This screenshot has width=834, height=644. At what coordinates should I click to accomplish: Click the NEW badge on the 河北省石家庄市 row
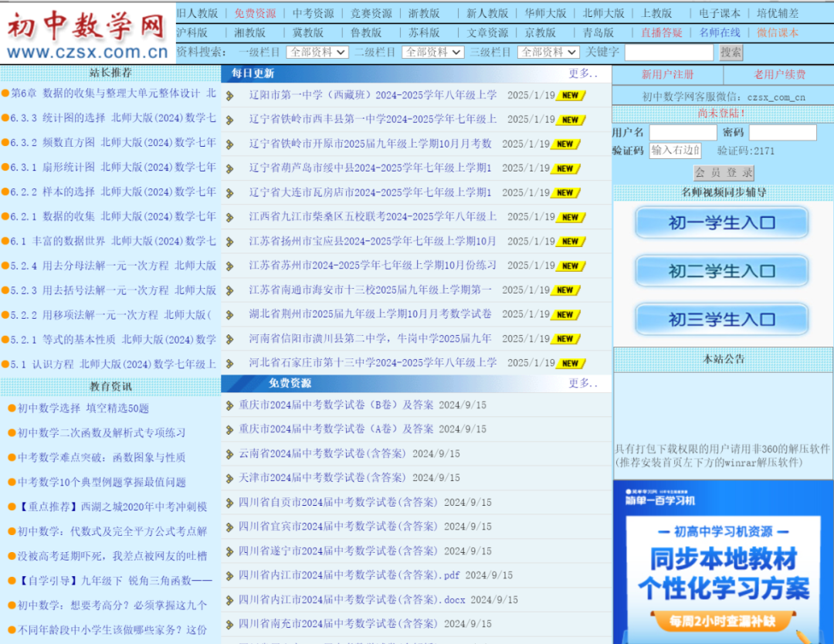point(571,363)
